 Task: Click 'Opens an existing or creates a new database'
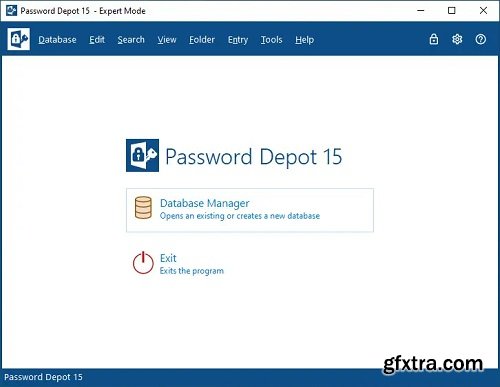tap(240, 216)
